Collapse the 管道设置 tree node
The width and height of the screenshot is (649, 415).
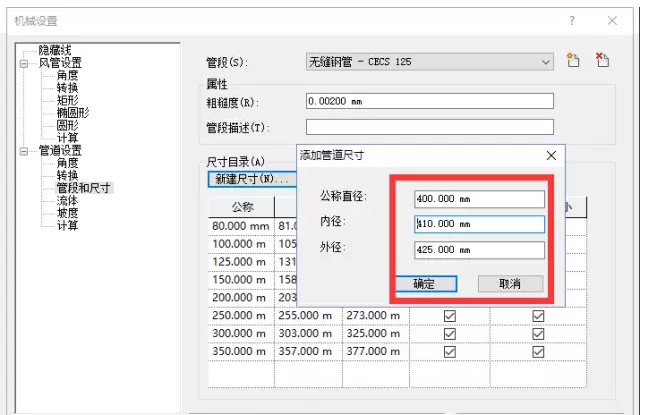coord(24,150)
